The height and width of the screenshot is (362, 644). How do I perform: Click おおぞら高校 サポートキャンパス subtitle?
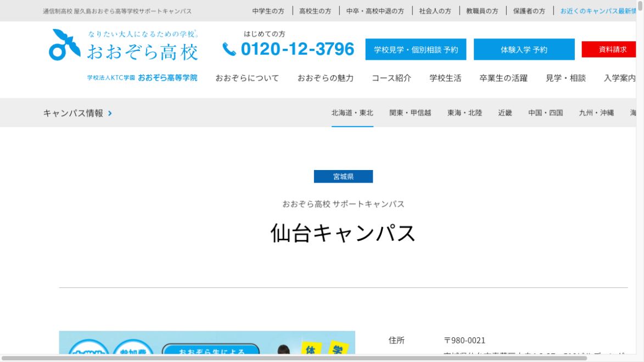[x=343, y=204]
